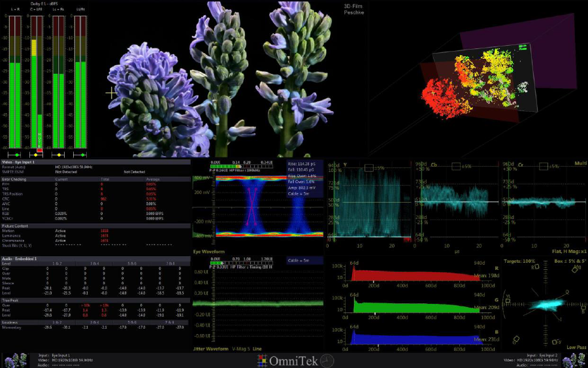Image resolution: width=588 pixels, height=368 pixels.
Task: Click the L+R balance indicator under the meter
Action: click(15, 154)
